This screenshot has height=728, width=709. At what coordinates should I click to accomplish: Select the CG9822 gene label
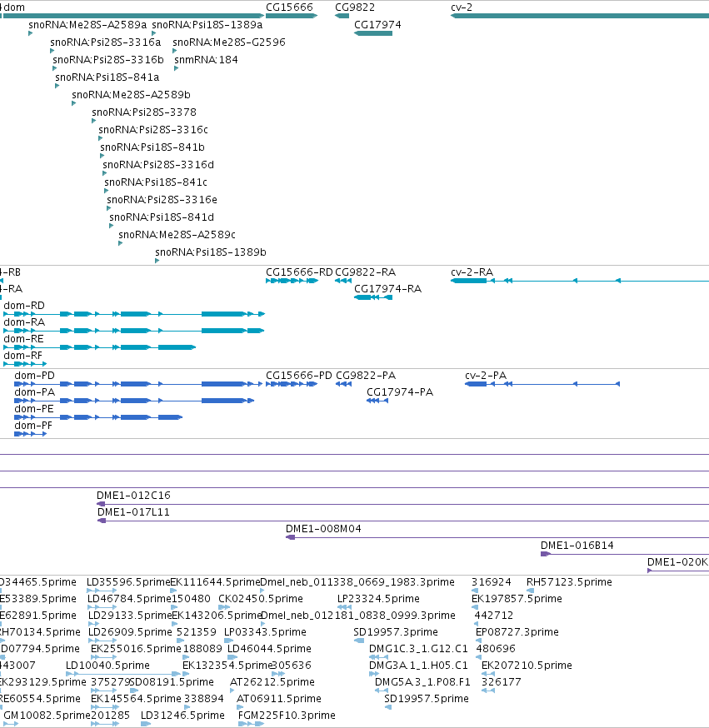coord(355,7)
